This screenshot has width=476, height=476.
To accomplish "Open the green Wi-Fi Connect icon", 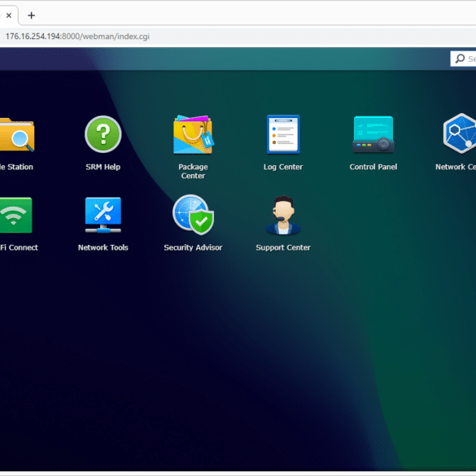I will click(15, 216).
